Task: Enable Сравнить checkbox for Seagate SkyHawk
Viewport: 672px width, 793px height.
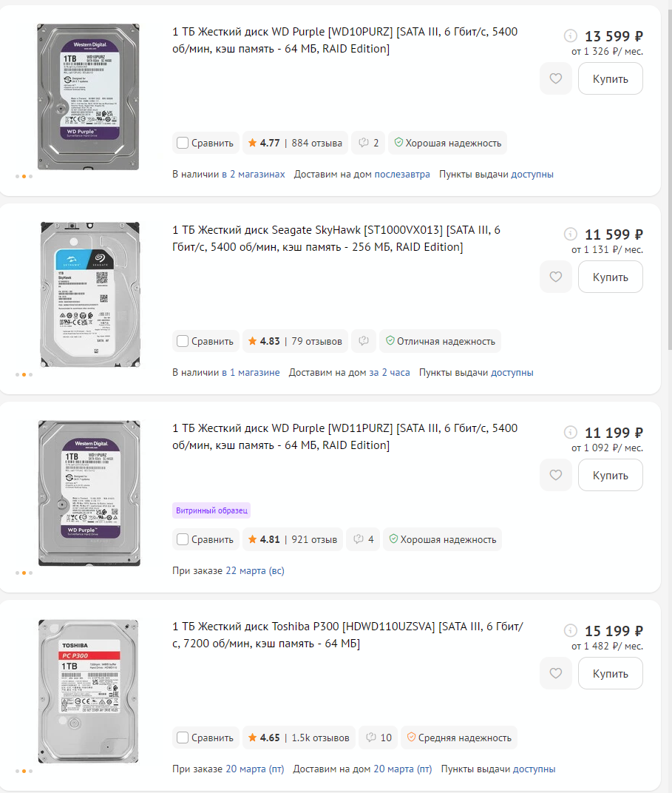Action: pyautogui.click(x=183, y=341)
